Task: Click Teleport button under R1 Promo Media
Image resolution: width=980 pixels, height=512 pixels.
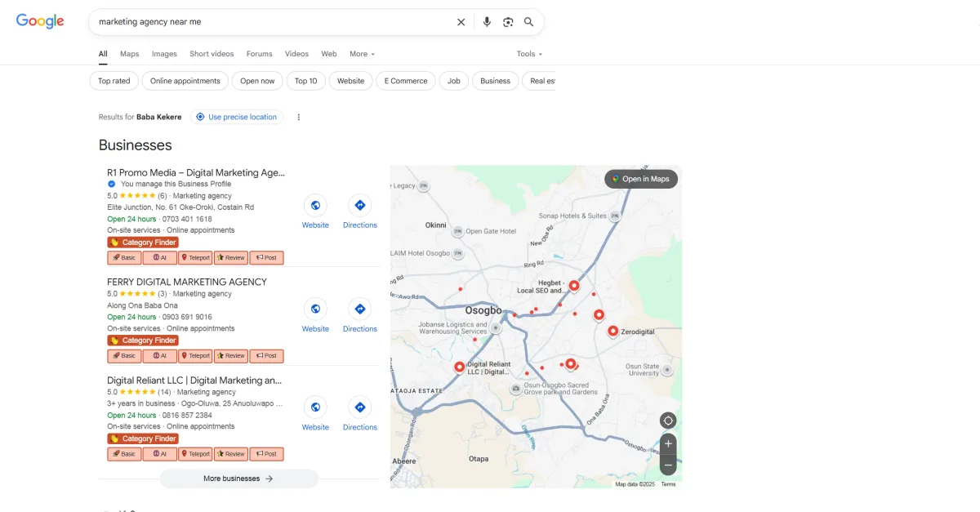Action: 195,258
